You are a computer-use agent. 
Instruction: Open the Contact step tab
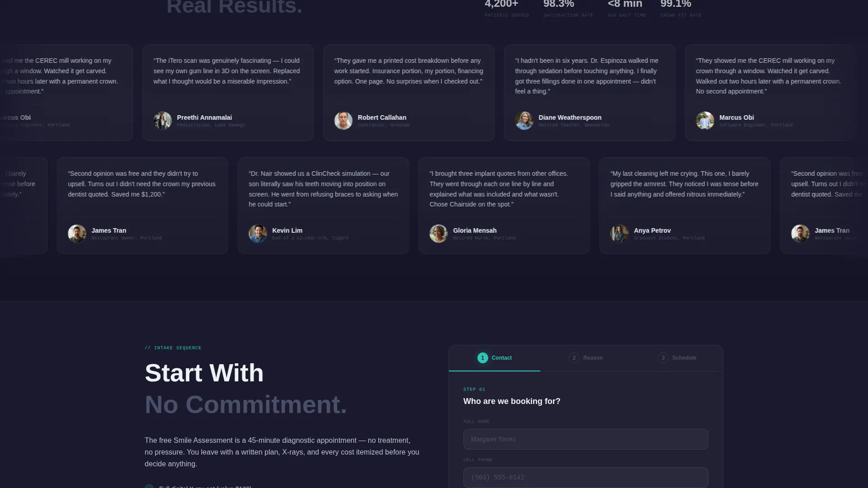pos(495,358)
